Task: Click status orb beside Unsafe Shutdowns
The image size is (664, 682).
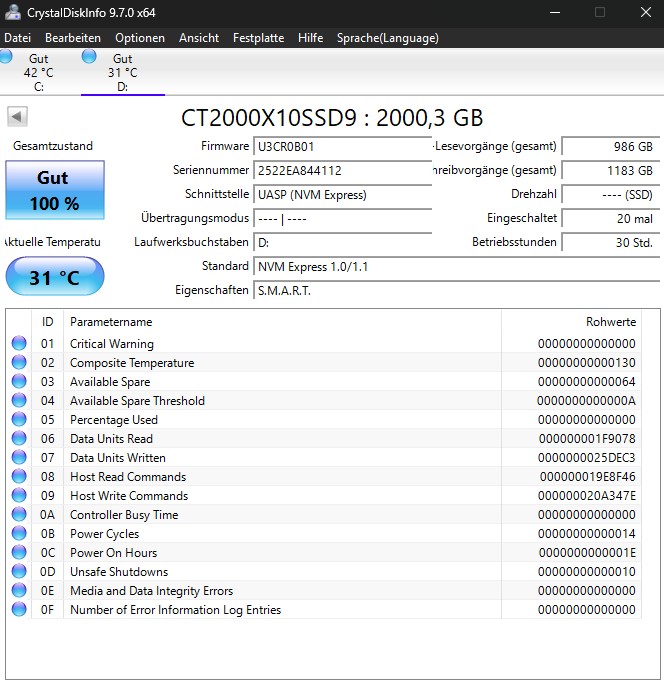Action: pyautogui.click(x=19, y=572)
